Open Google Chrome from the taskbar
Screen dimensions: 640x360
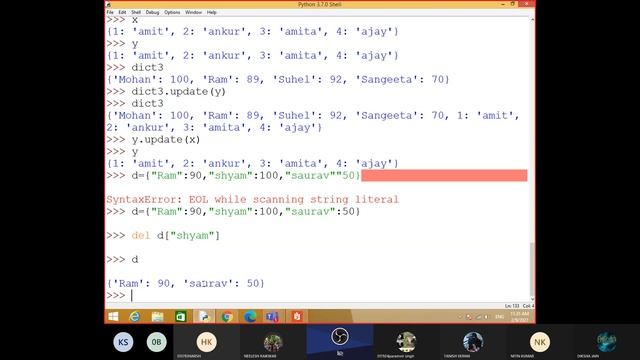227,316
